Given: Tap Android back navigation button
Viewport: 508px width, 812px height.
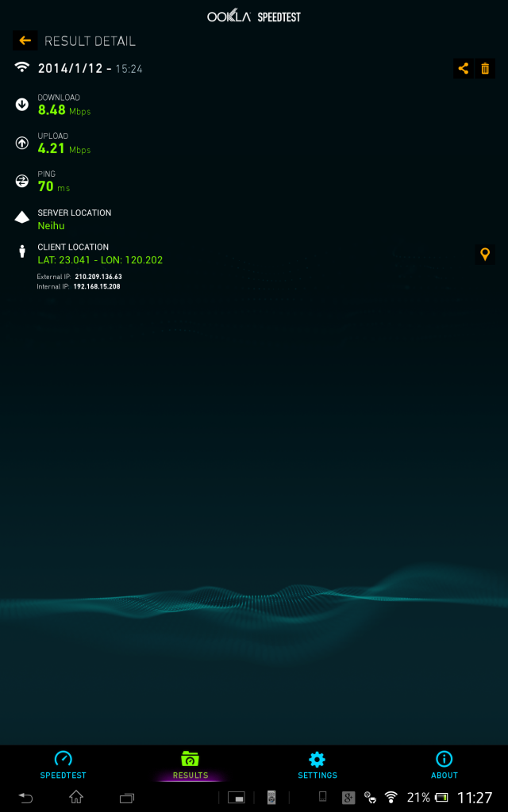Looking at the screenshot, I should (25, 797).
